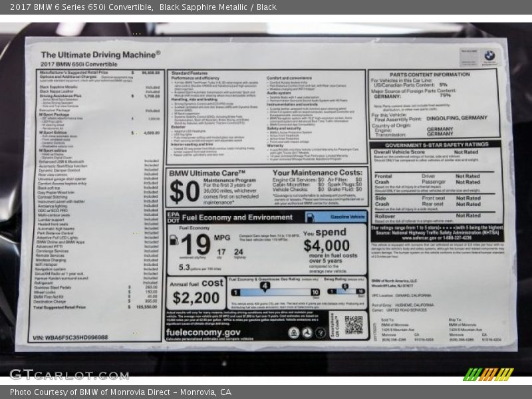Click the 'Rollover' rating label
The image size is (532, 399).
tap(385, 216)
